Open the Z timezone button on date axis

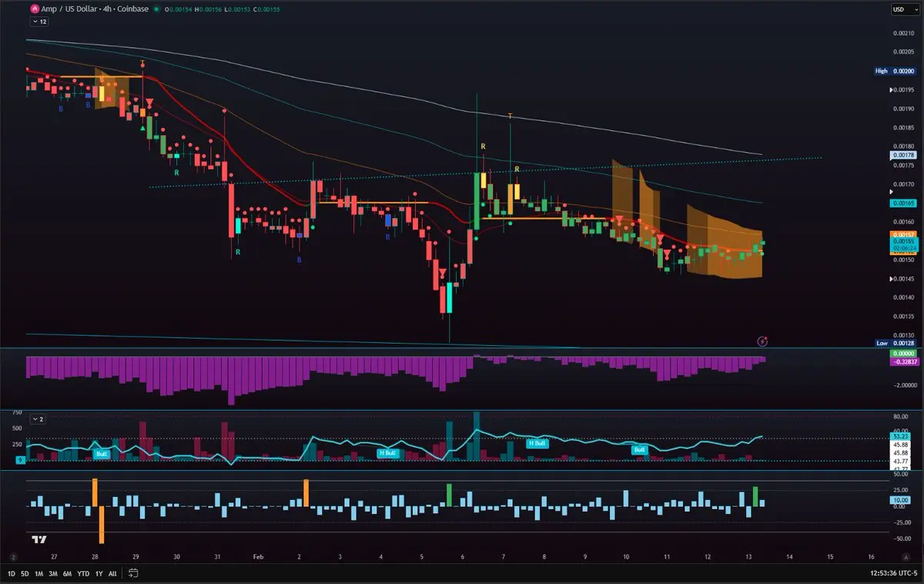(12, 556)
